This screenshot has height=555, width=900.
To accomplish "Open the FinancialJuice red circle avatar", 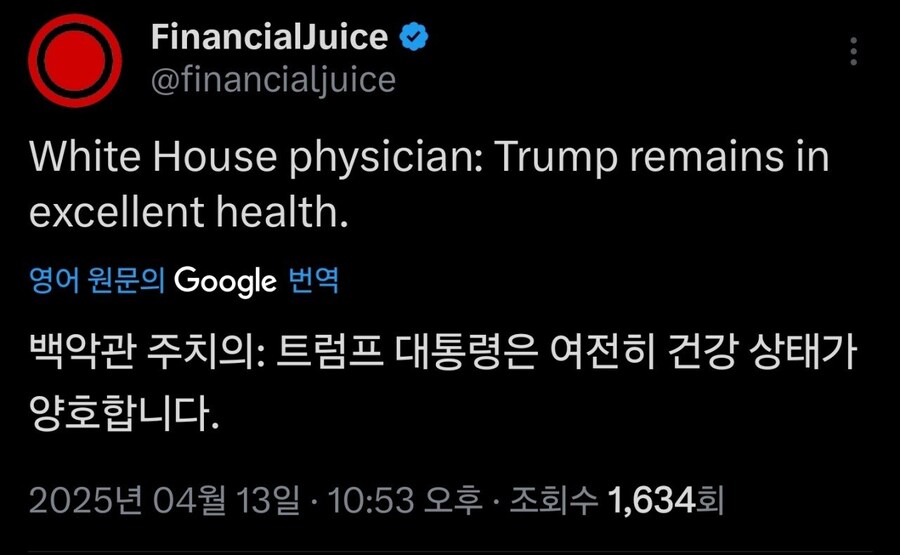I will (x=75, y=61).
